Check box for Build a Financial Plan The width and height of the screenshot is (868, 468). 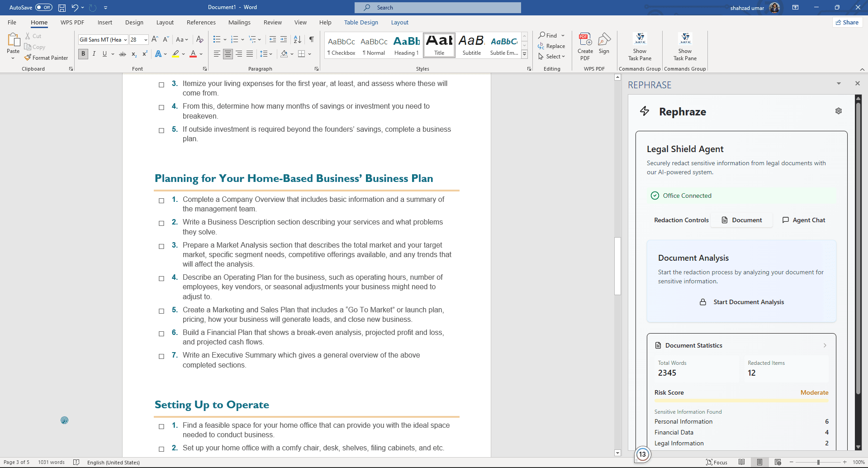[x=161, y=334]
